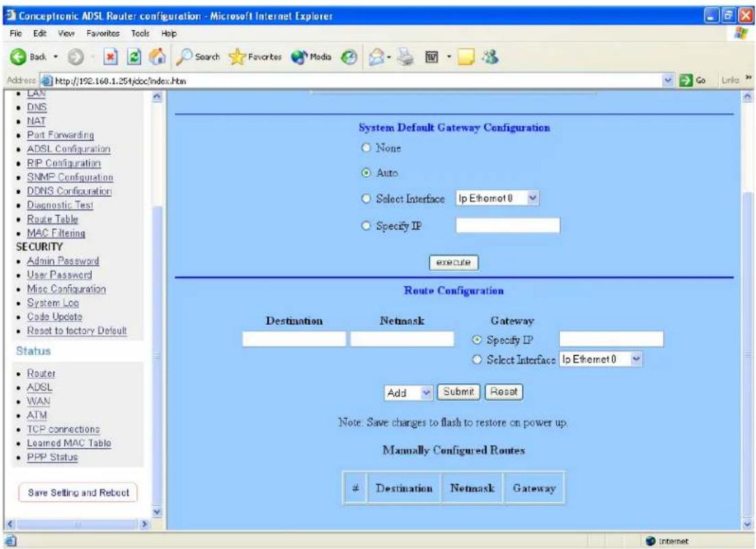Click the Messenger people icon
This screenshot has height=549, width=756.
[490, 57]
